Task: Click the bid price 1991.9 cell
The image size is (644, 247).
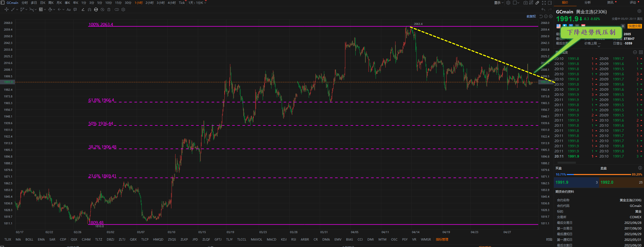Action: click(x=576, y=182)
